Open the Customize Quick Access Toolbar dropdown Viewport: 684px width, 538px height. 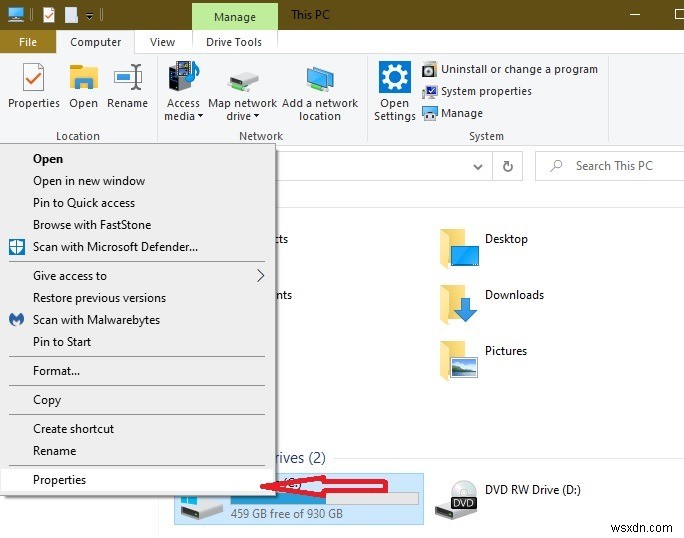[89, 16]
